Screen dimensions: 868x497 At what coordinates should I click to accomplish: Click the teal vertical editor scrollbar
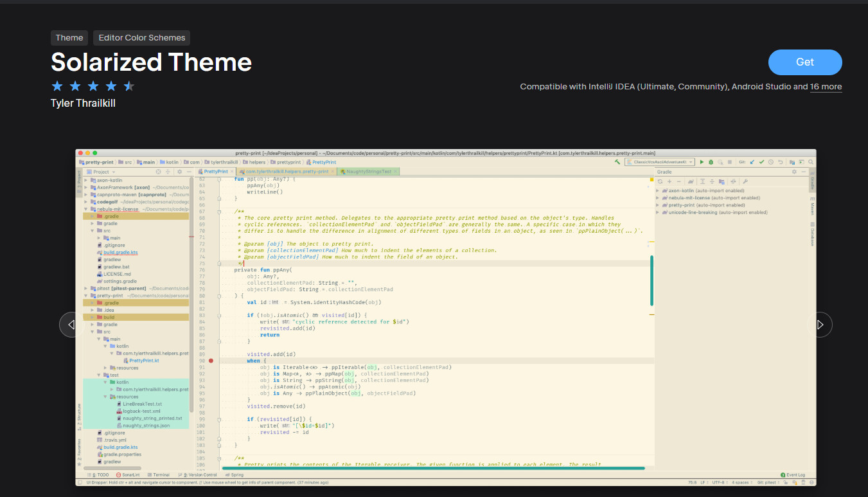652,281
